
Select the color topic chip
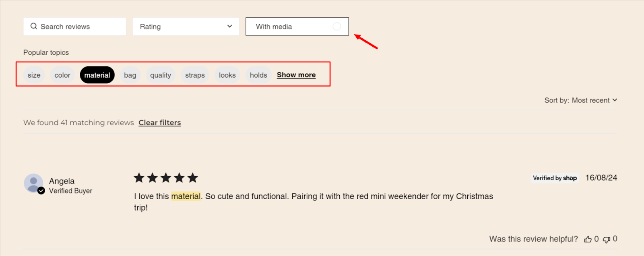pos(62,75)
